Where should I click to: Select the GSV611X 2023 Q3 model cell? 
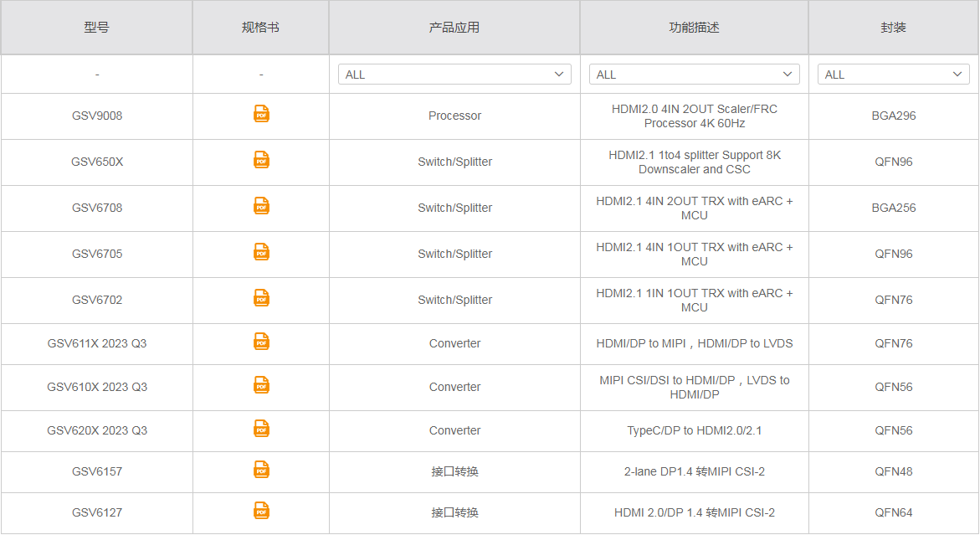pos(97,344)
